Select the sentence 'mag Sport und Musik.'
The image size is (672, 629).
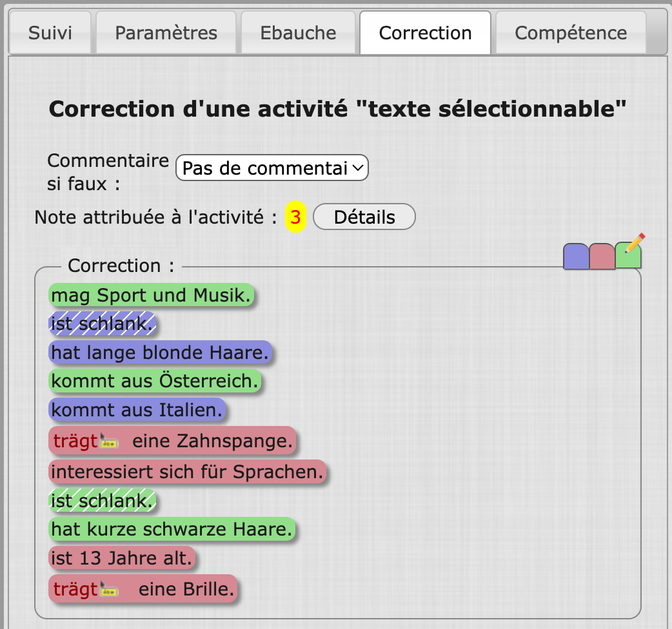coord(152,296)
